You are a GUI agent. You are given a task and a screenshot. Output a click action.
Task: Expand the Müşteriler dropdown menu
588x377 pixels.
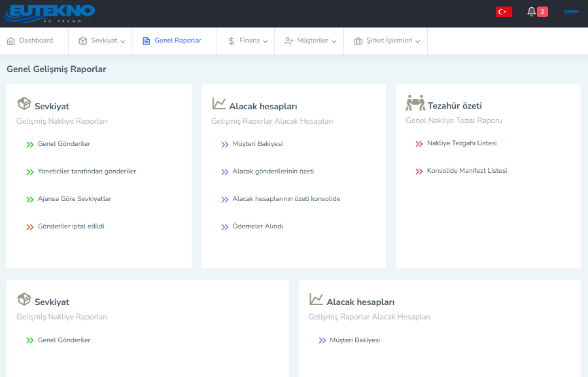(x=334, y=41)
